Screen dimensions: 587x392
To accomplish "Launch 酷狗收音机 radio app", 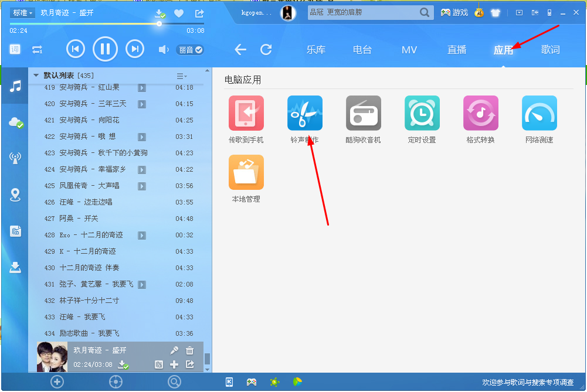I will 363,113.
